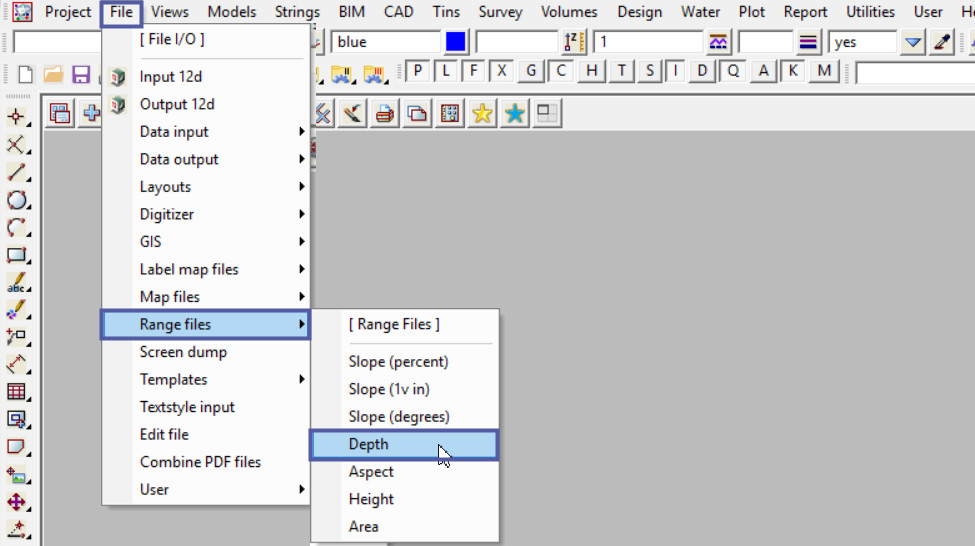Click the eyedropper same-as icon
The height and width of the screenshot is (546, 975).
tap(942, 42)
